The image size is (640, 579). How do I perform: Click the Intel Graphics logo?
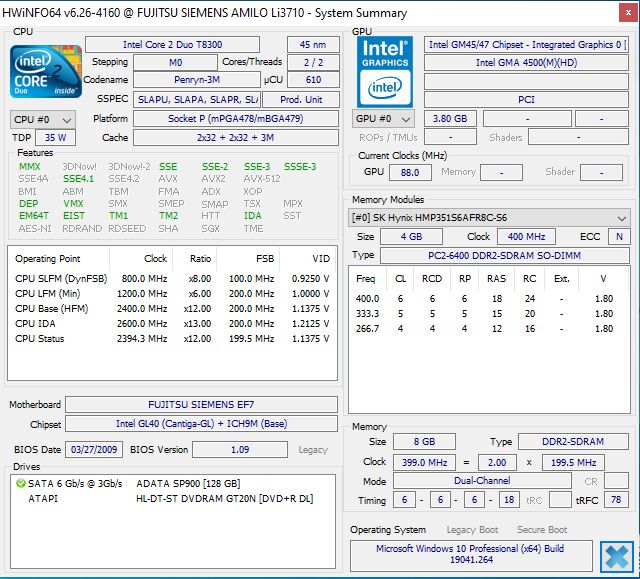384,72
